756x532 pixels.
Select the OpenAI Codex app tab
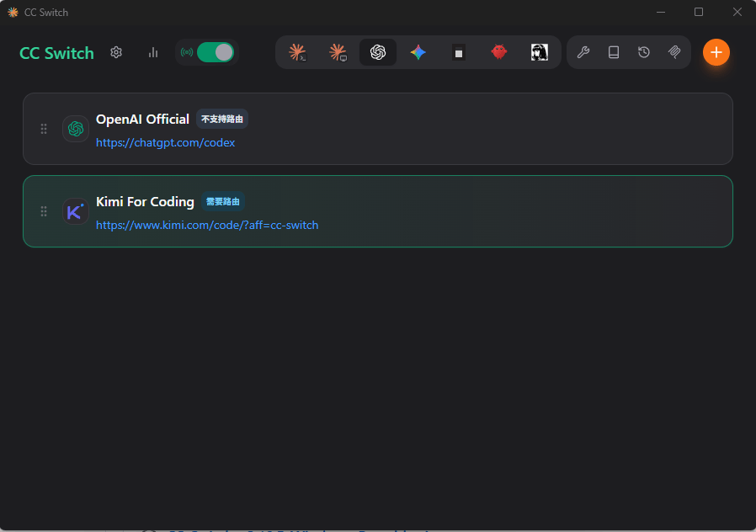tap(378, 52)
